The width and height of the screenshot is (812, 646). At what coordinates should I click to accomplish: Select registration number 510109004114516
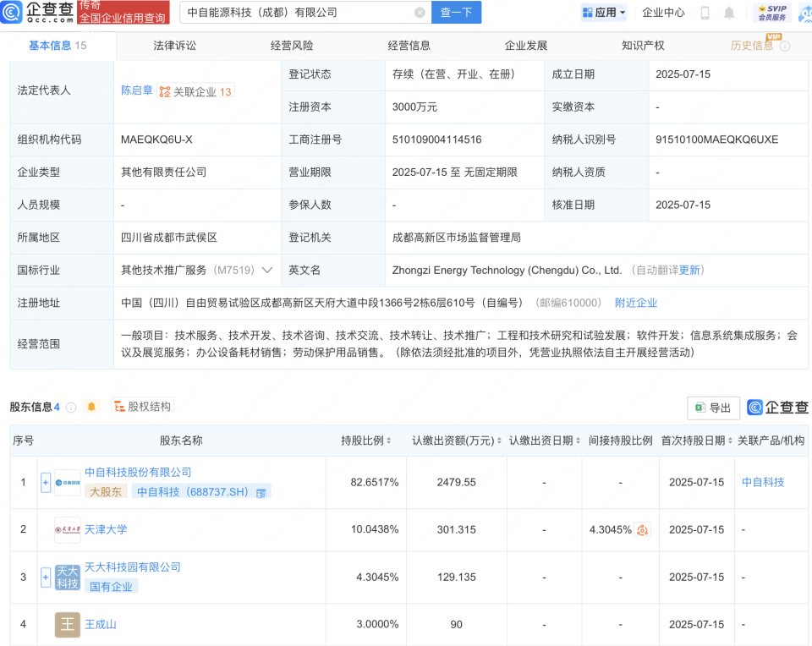point(436,140)
